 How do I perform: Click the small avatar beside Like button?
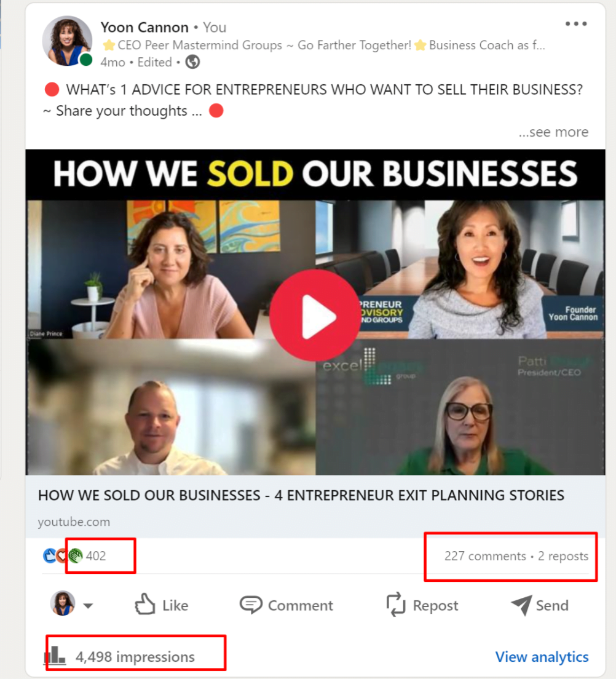point(63,603)
